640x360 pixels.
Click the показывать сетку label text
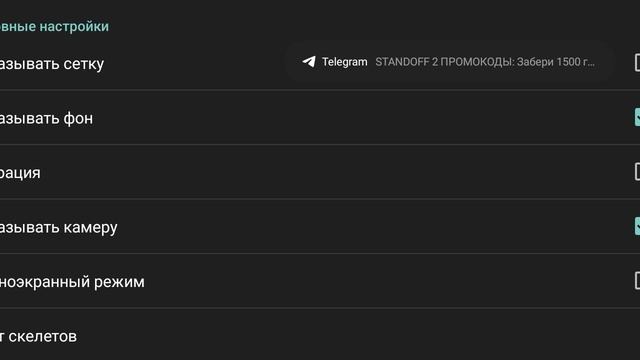pyautogui.click(x=52, y=64)
